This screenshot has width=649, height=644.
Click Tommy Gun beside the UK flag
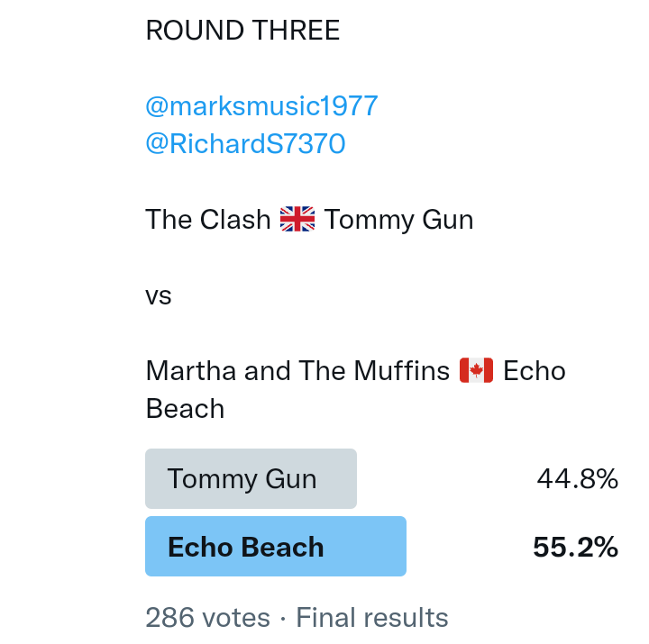(398, 219)
